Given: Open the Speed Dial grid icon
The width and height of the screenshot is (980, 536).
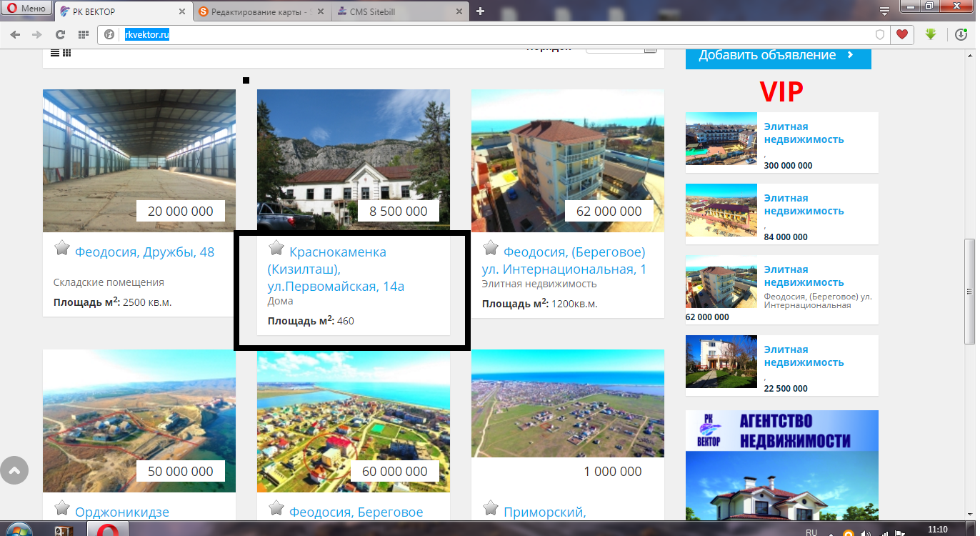Looking at the screenshot, I should 84,34.
